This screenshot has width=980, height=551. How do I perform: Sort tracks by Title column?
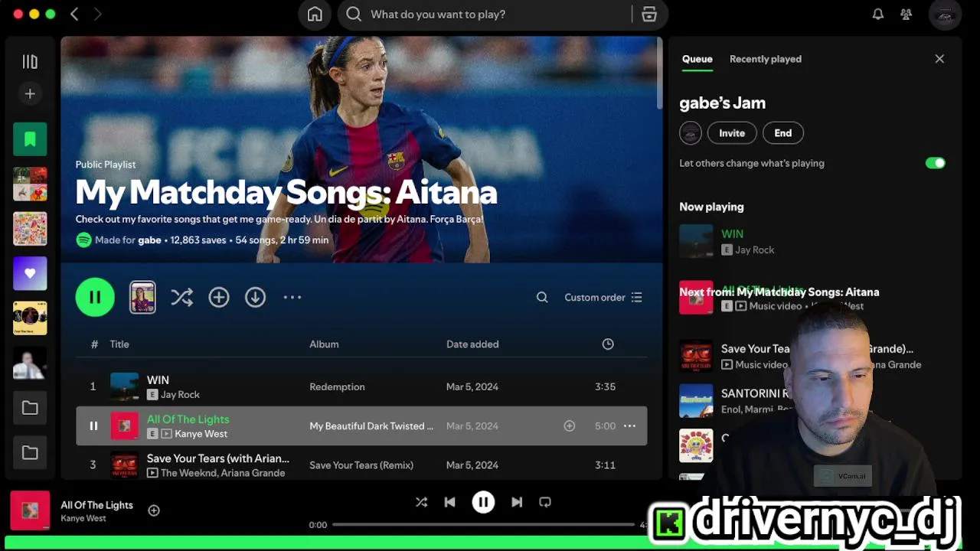119,344
